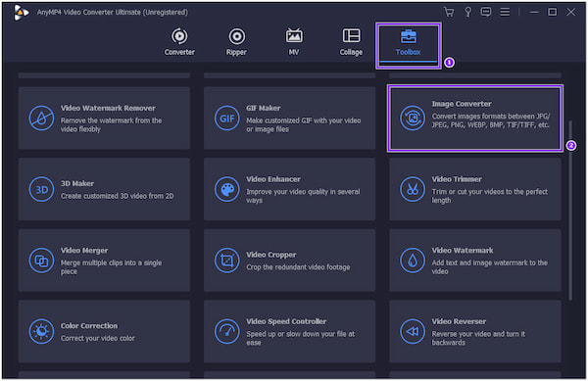Close the AnyMP4 window
The image size is (588, 381).
571,12
